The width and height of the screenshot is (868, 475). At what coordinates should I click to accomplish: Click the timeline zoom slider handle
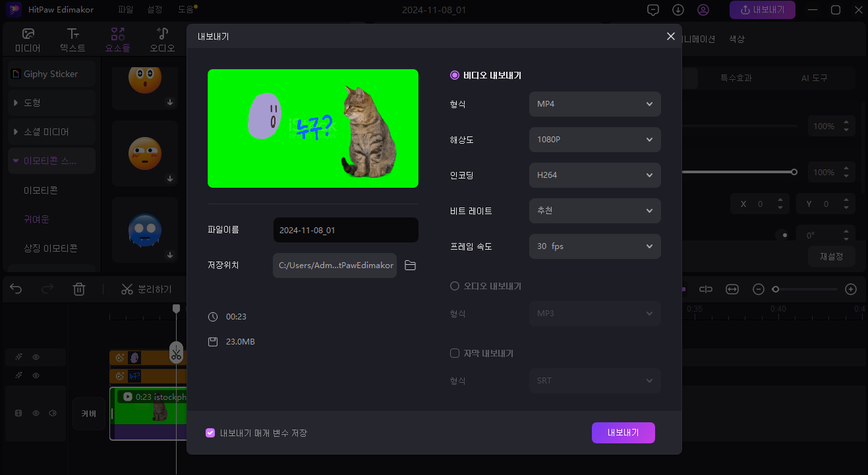pyautogui.click(x=776, y=289)
